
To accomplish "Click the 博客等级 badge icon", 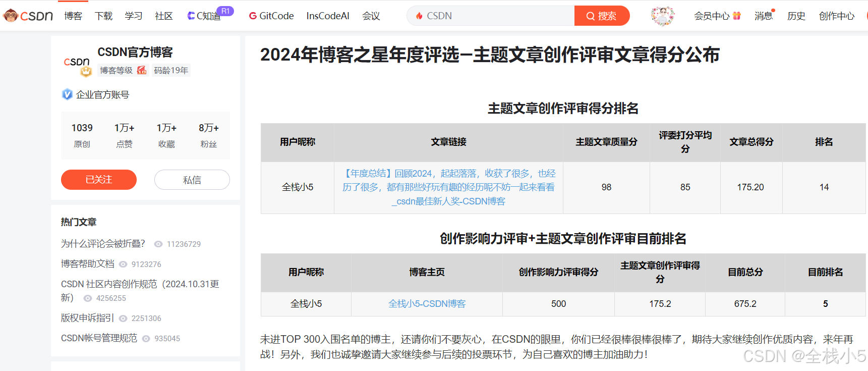I will 142,70.
